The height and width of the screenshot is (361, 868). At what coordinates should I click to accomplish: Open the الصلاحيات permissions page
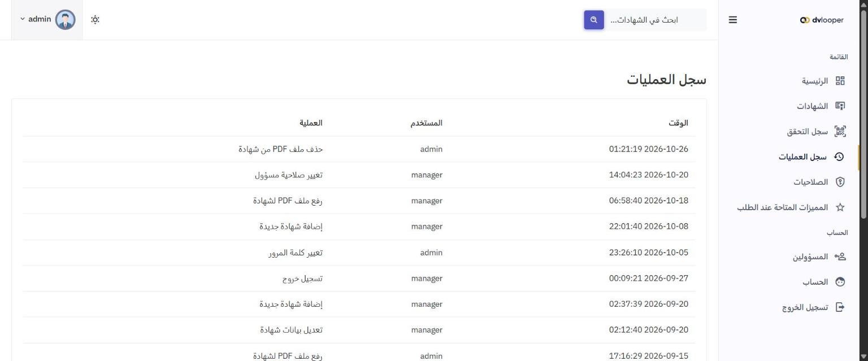810,182
